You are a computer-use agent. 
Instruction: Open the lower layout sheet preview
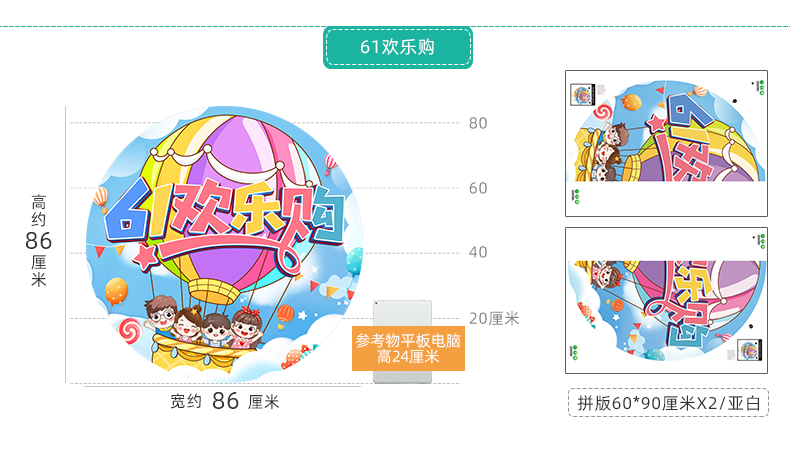pyautogui.click(x=666, y=300)
